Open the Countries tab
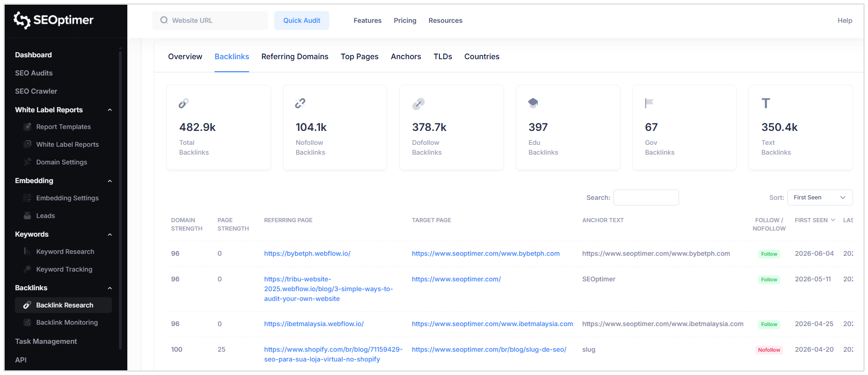Screen dimensions: 868x375 pos(482,56)
